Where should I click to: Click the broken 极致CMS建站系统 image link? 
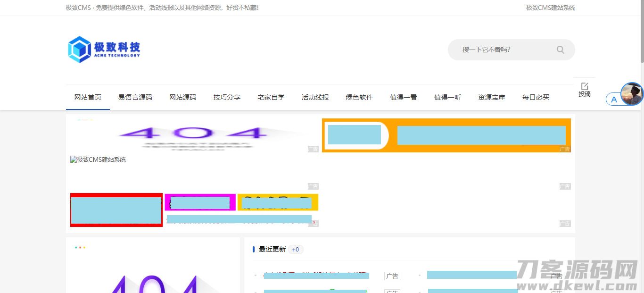click(99, 159)
